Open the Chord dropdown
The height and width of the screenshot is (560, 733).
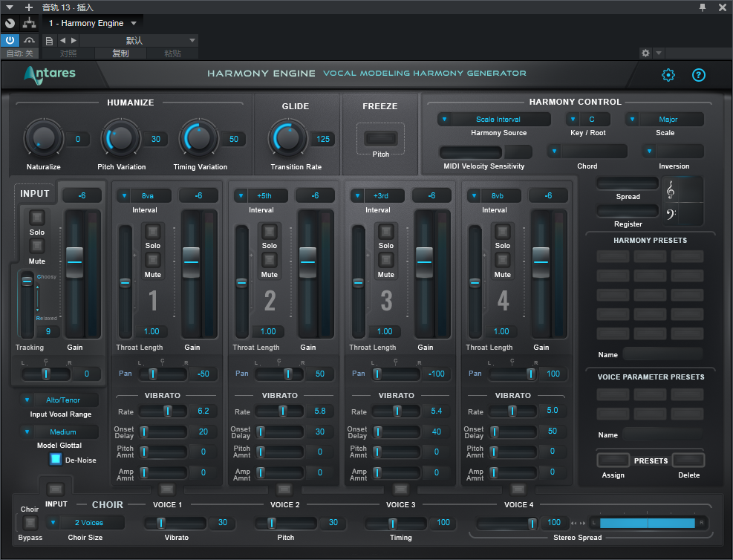coord(587,152)
